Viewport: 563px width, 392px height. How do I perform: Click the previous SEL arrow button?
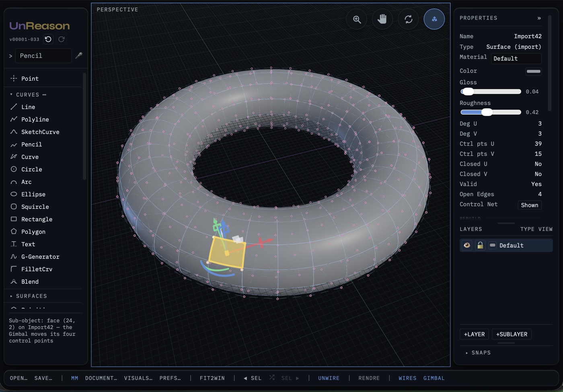[253, 378]
